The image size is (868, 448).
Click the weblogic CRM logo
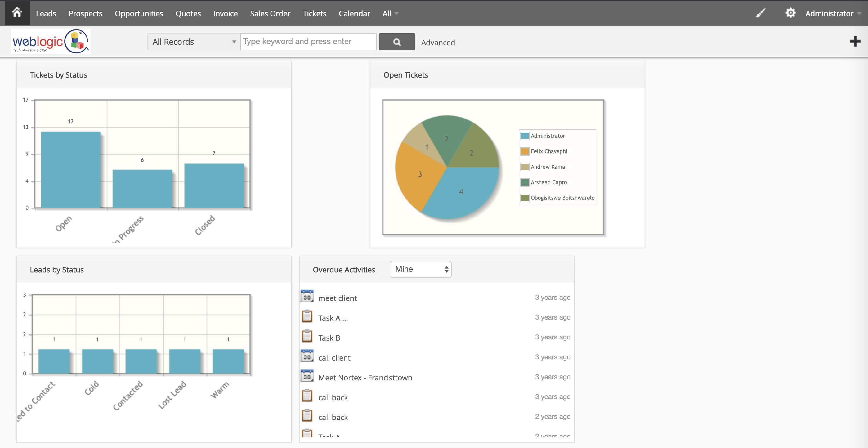51,41
